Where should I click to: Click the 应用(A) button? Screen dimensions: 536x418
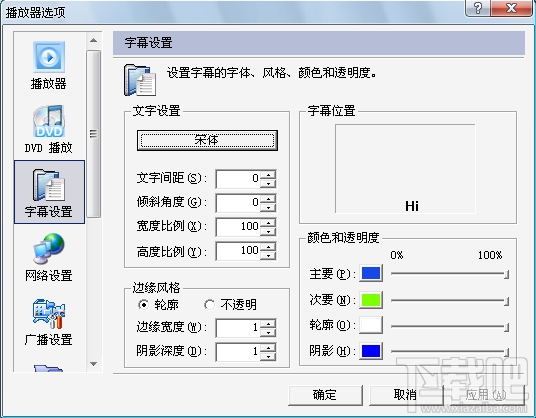487,395
